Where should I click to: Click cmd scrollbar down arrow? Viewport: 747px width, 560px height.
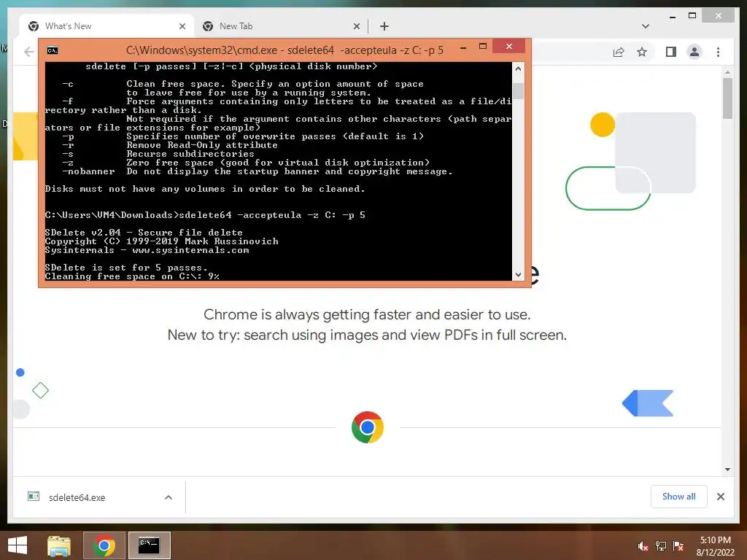(518, 274)
